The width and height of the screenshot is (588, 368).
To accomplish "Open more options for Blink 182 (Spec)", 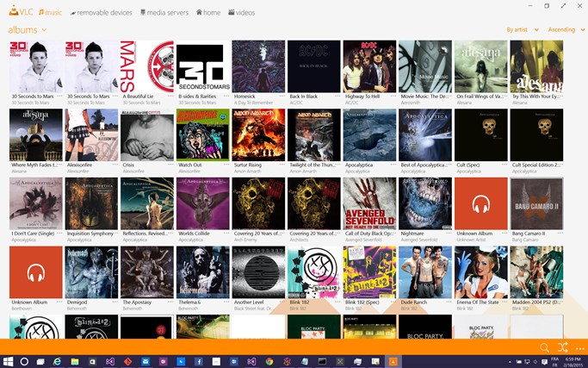I will click(393, 302).
